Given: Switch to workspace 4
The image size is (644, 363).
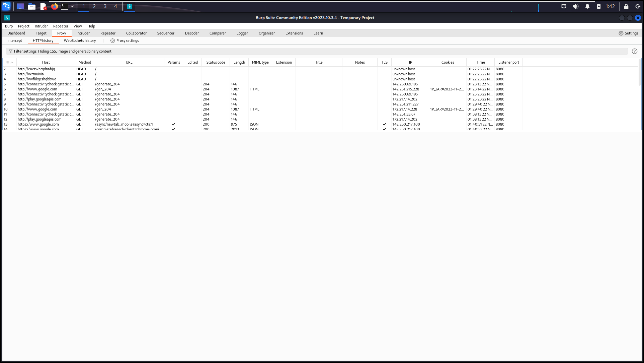Looking at the screenshot, I should click(x=115, y=6).
